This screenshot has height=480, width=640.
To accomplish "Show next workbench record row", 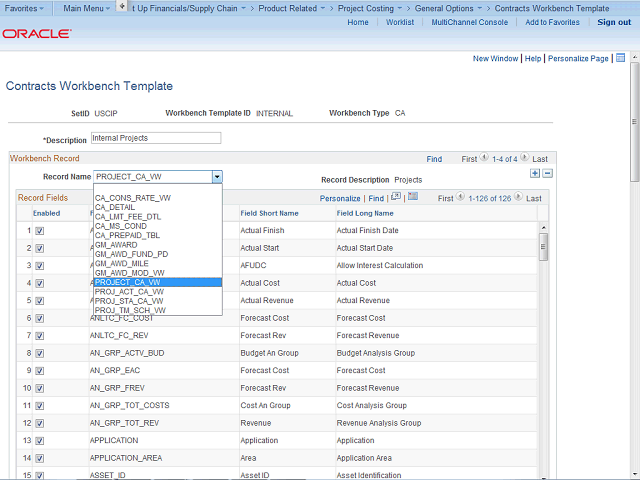I will pos(526,158).
